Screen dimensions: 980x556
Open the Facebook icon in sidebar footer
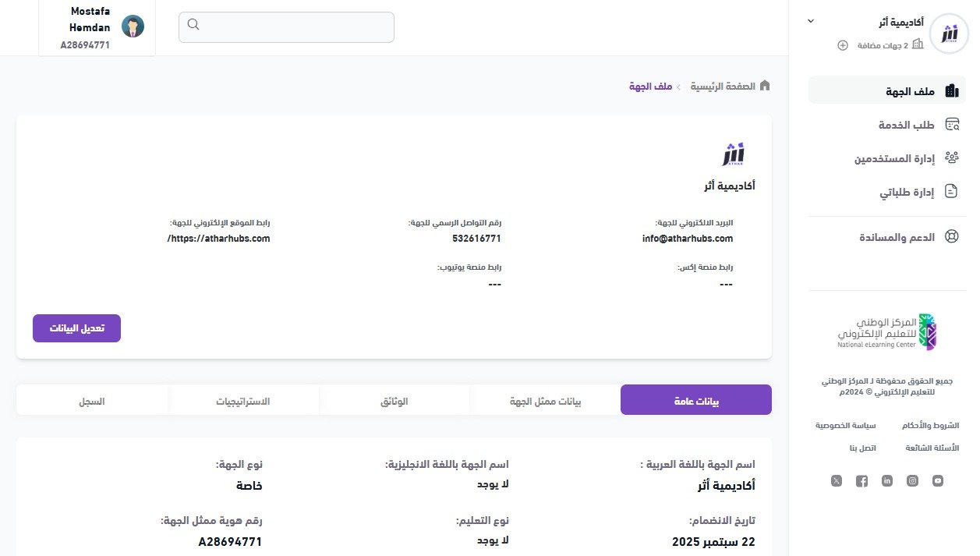click(861, 481)
